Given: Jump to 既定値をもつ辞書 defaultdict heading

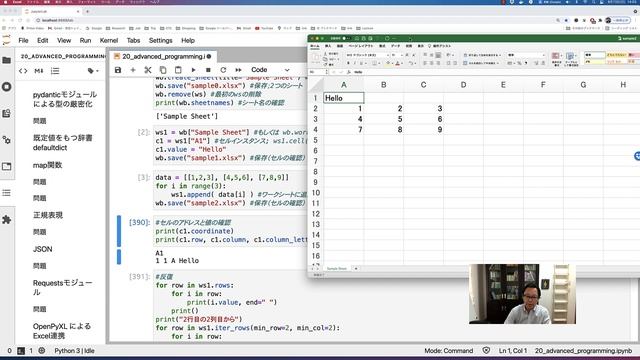Looking at the screenshot, I should click(62, 143).
